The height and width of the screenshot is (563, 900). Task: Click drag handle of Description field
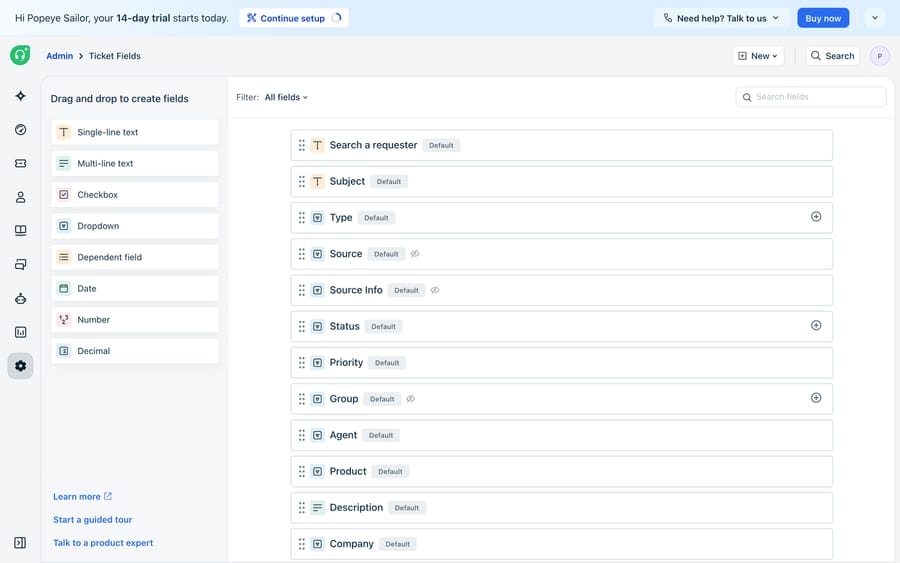pos(302,508)
